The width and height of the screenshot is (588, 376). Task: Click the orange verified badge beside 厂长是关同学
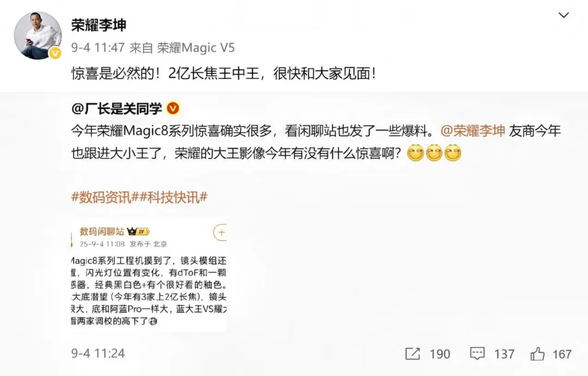[173, 108]
